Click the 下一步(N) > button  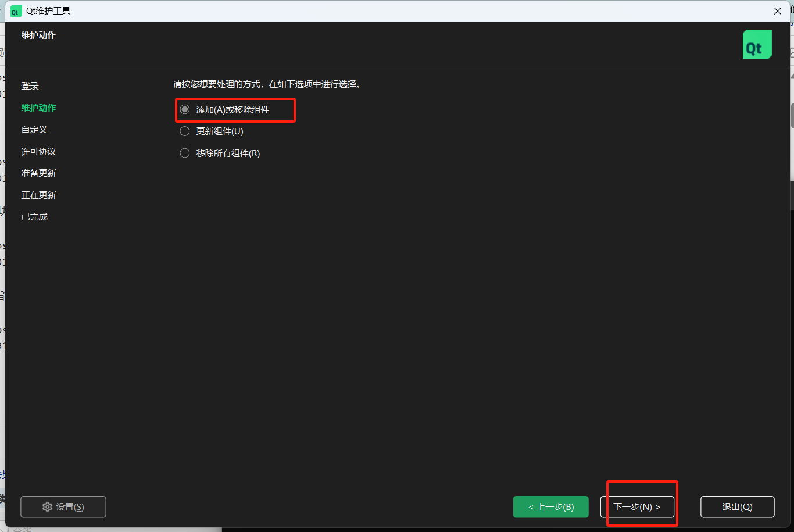tap(638, 507)
